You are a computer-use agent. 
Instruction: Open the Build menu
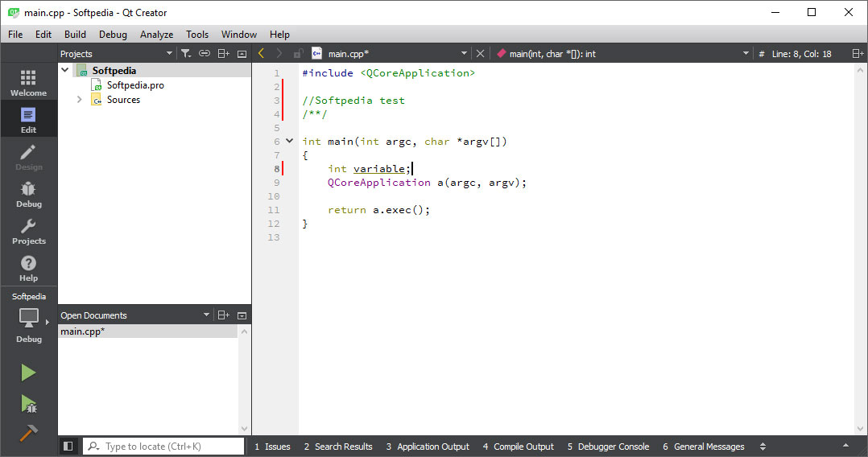click(x=75, y=35)
